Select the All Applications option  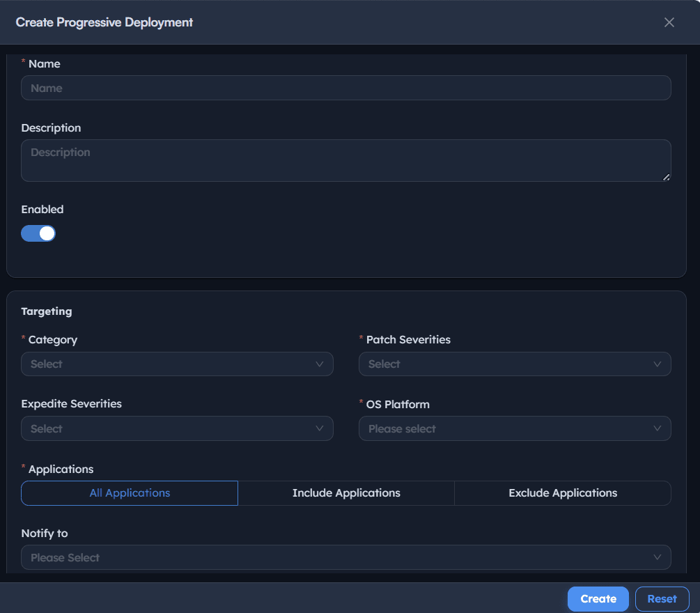[130, 493]
